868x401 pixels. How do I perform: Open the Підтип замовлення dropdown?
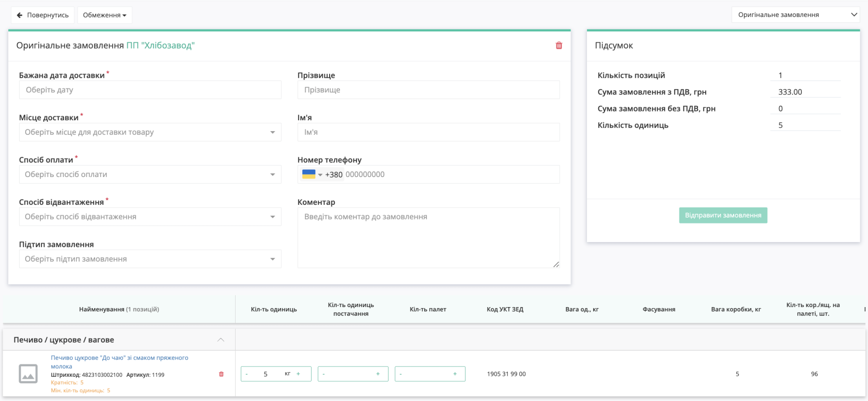coord(150,259)
